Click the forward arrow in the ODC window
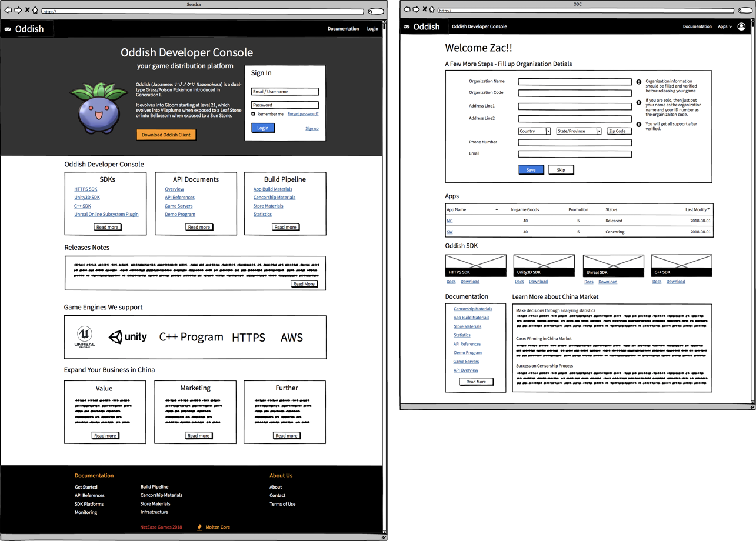 click(416, 9)
